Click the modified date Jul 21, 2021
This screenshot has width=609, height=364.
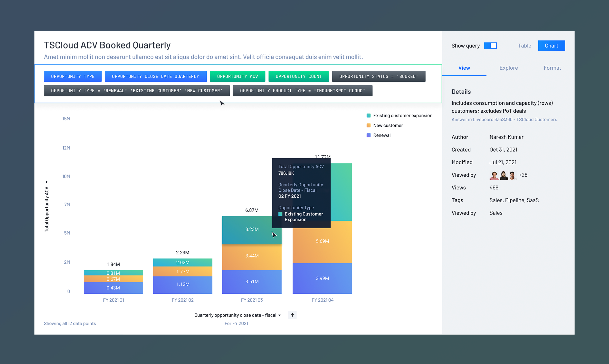503,162
